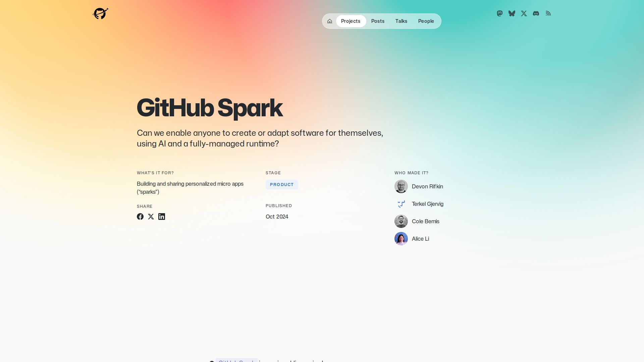Click the 'STAGE' label
Viewport: 644px width, 362px height.
(273, 173)
